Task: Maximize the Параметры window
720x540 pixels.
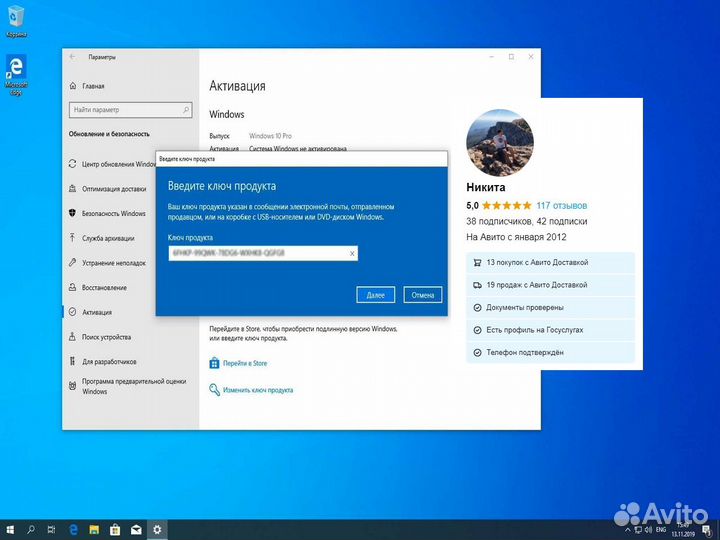Action: [x=512, y=57]
